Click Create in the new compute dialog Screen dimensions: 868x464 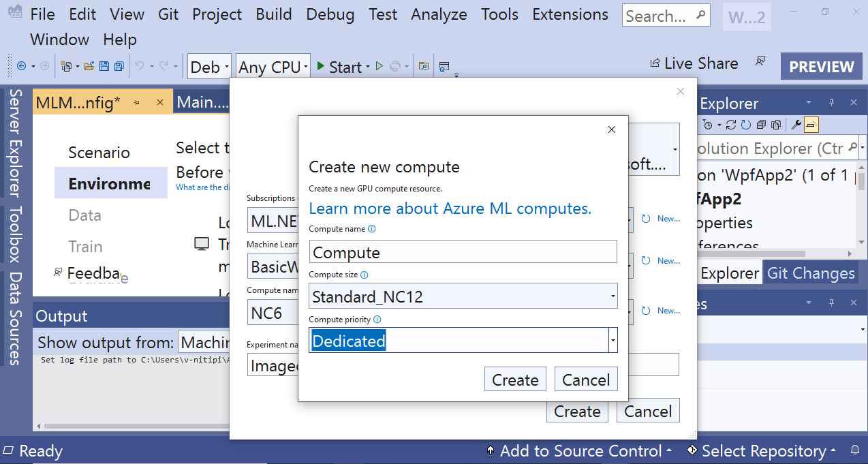tap(515, 379)
